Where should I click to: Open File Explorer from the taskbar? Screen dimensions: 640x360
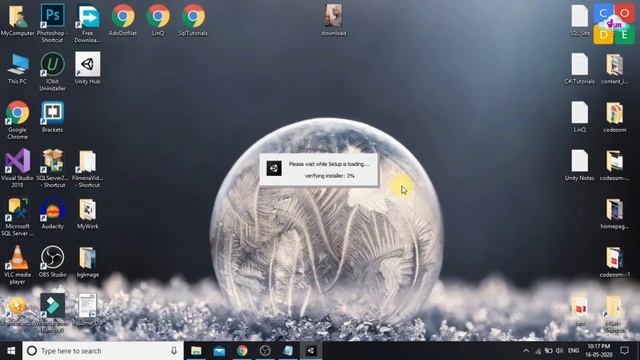(196, 351)
